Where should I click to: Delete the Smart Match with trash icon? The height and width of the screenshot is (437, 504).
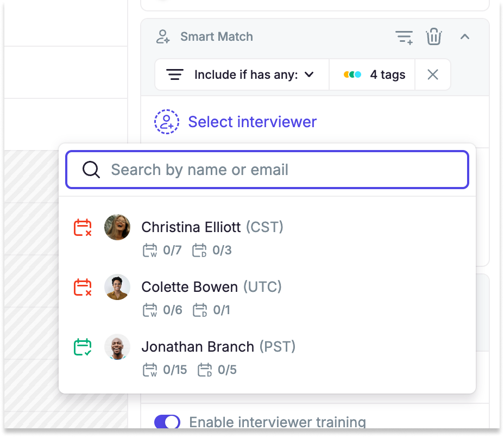(x=434, y=36)
